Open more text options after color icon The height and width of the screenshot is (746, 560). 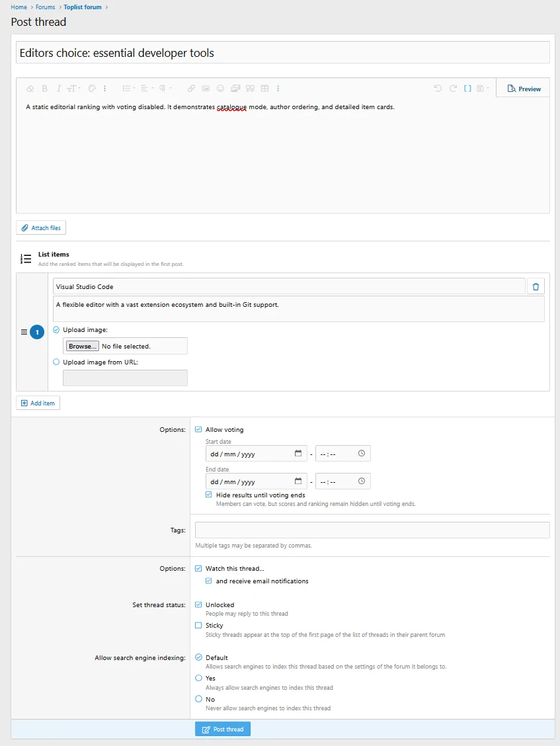click(104, 89)
